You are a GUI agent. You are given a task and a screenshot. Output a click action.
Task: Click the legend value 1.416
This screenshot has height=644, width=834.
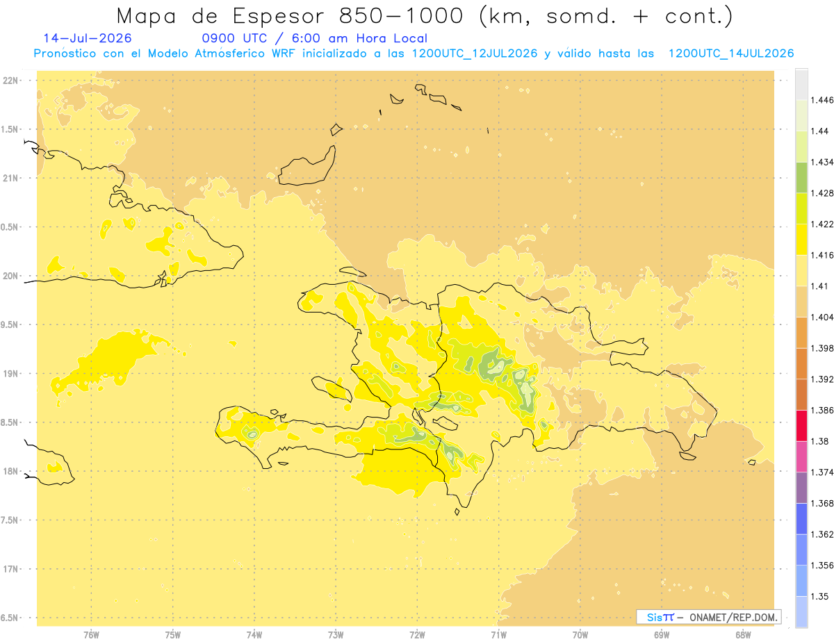(x=824, y=255)
